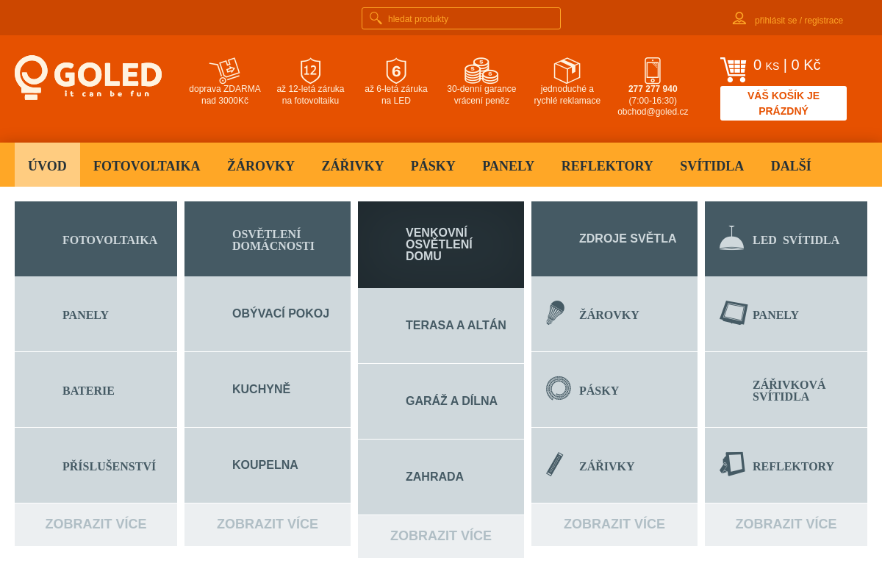Click the package box returns icon
This screenshot has height=588, width=882.
[567, 71]
